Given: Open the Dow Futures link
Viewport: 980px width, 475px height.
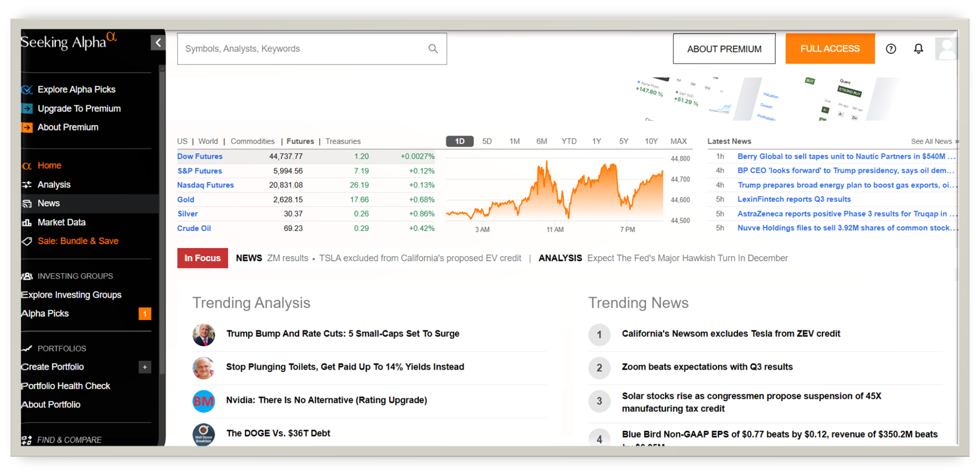Looking at the screenshot, I should (x=200, y=156).
